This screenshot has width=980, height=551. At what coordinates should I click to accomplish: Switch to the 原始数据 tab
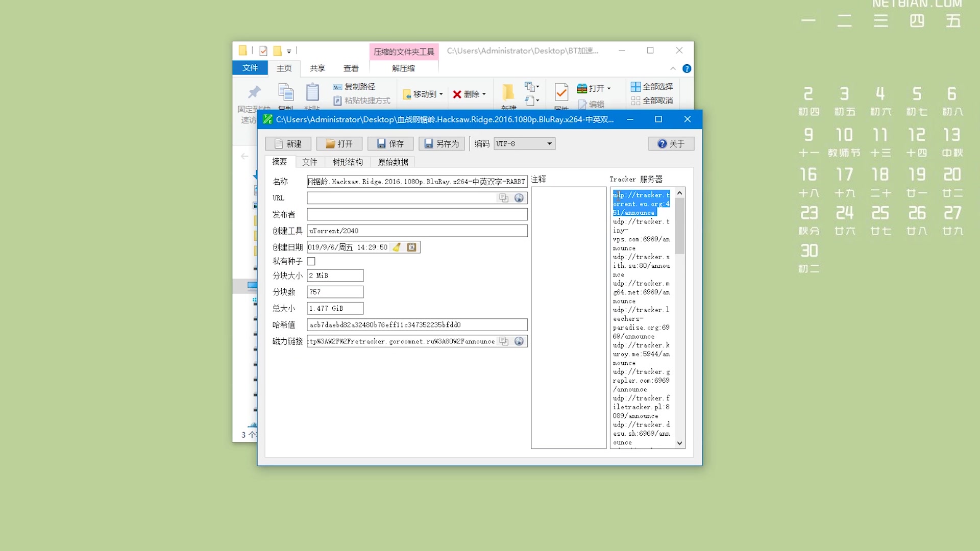[x=393, y=162]
